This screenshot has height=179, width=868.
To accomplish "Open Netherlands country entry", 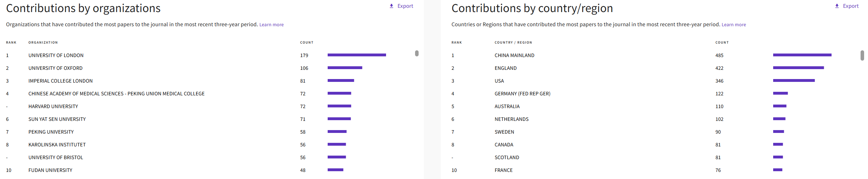I will [511, 119].
